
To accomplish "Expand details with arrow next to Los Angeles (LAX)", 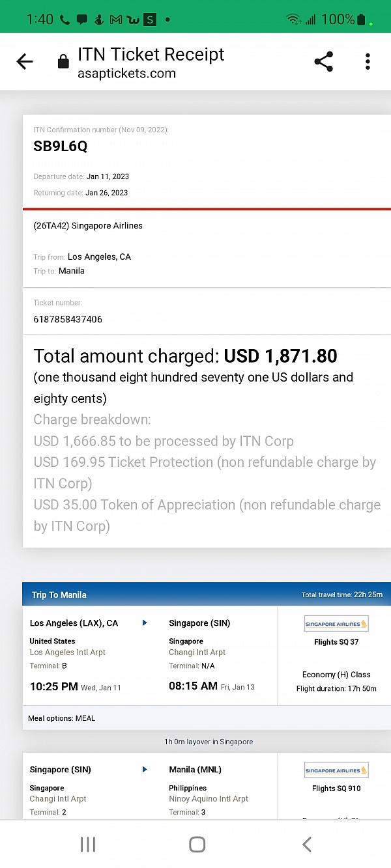I will click(x=144, y=623).
